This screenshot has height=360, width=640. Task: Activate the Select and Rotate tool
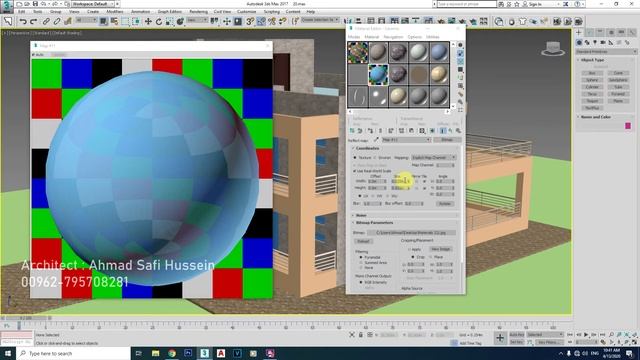point(159,21)
